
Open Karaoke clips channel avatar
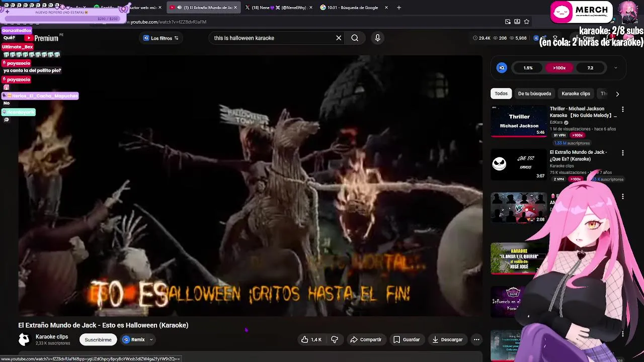[x=24, y=340]
